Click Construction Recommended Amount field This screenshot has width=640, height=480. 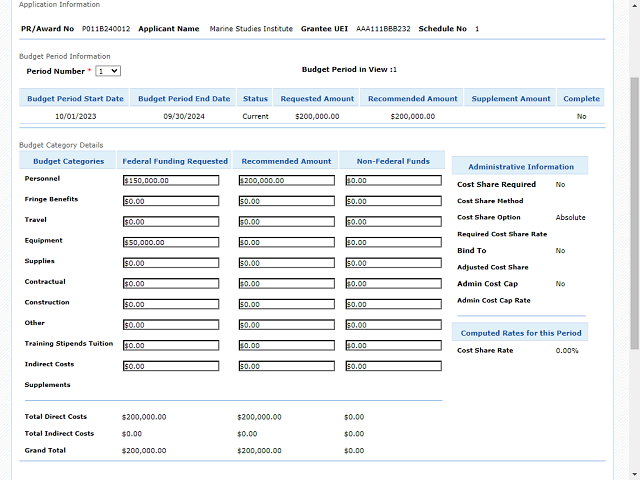point(286,305)
